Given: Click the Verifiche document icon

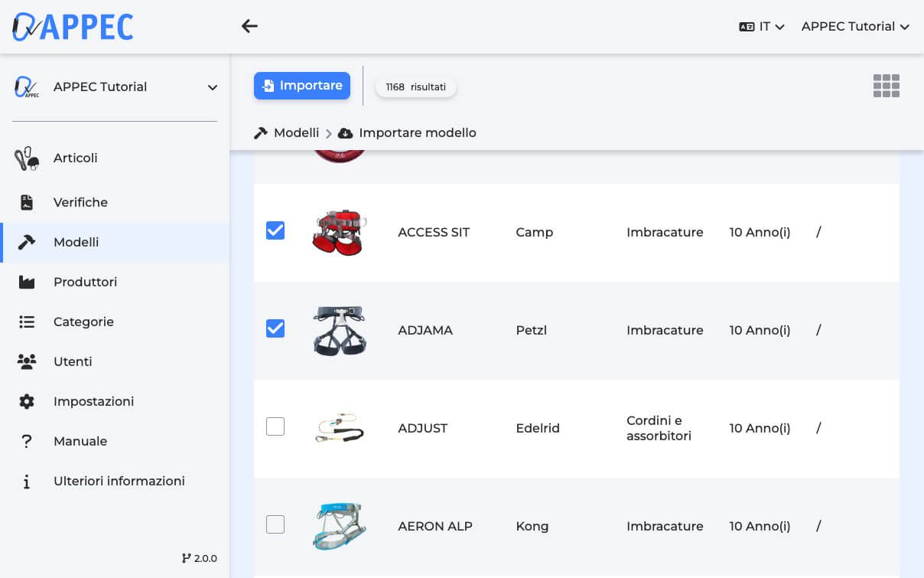Looking at the screenshot, I should pyautogui.click(x=27, y=202).
